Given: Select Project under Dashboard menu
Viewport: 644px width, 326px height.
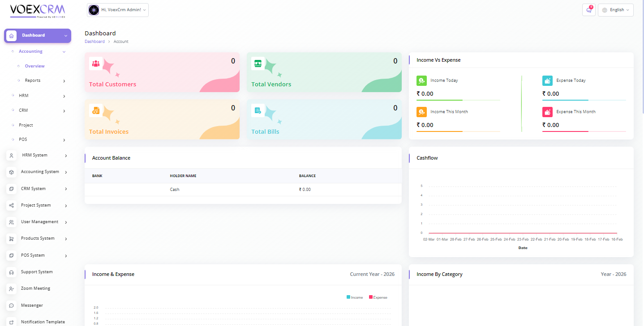Looking at the screenshot, I should [x=26, y=125].
